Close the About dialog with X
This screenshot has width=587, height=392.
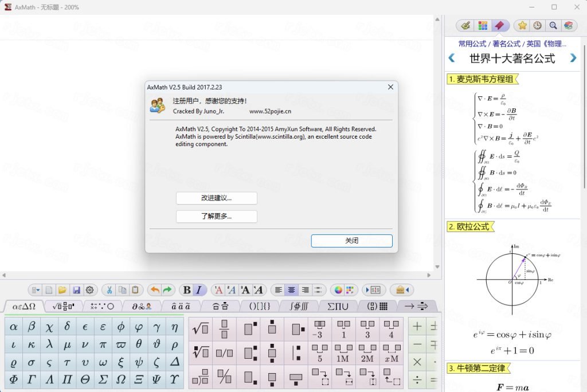point(390,87)
